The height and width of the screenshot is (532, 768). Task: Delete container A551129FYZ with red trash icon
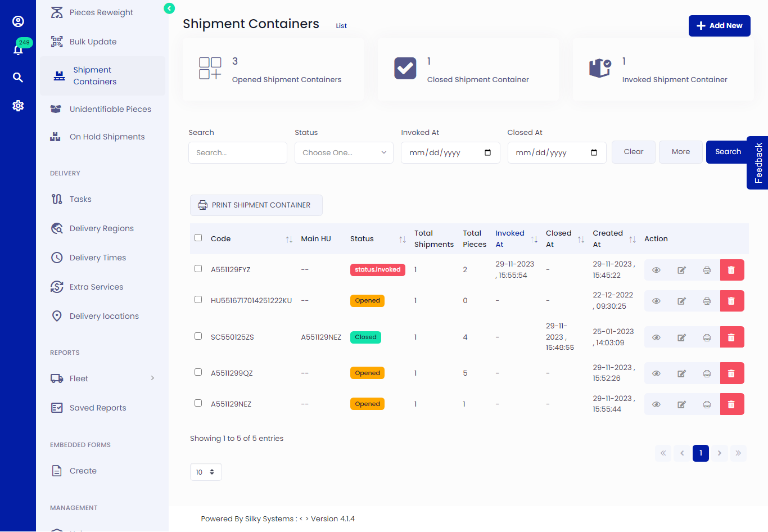731,270
